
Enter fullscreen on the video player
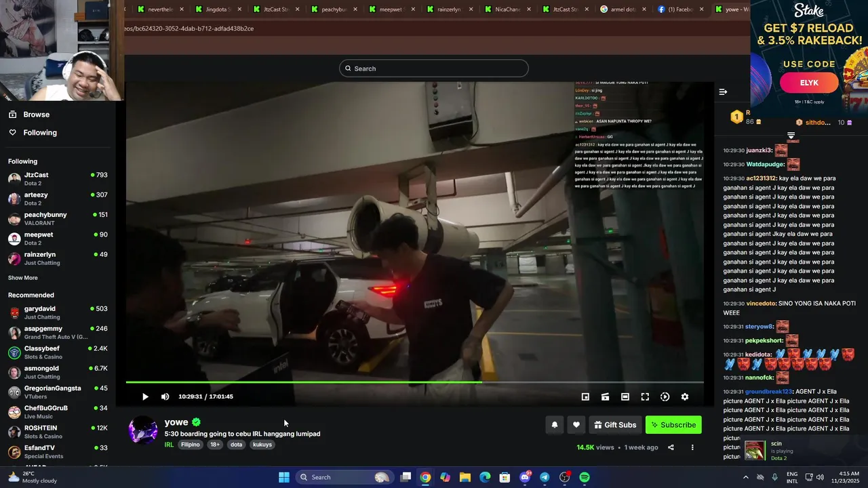point(645,396)
